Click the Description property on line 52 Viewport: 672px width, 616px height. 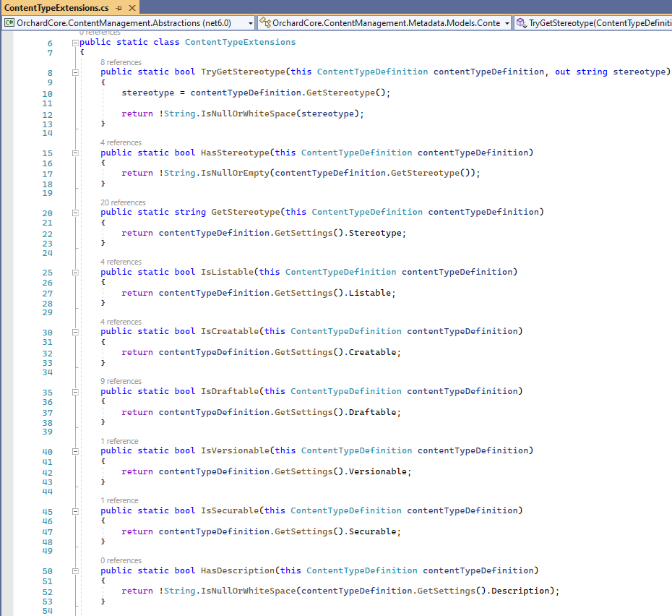[x=520, y=591]
